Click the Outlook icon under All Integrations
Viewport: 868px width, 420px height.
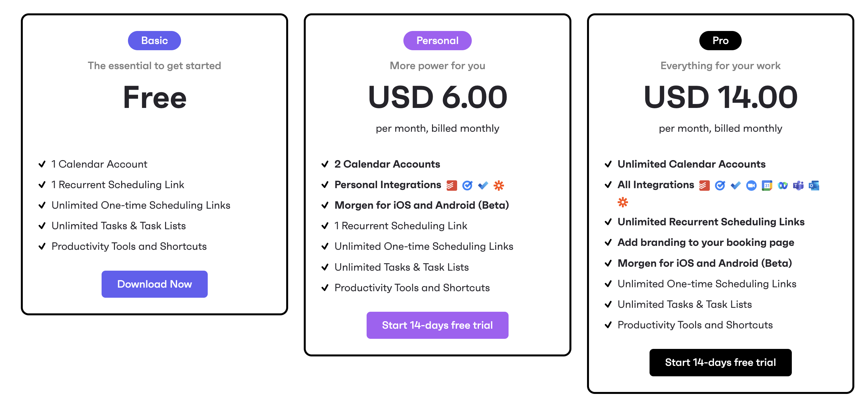[x=814, y=185]
